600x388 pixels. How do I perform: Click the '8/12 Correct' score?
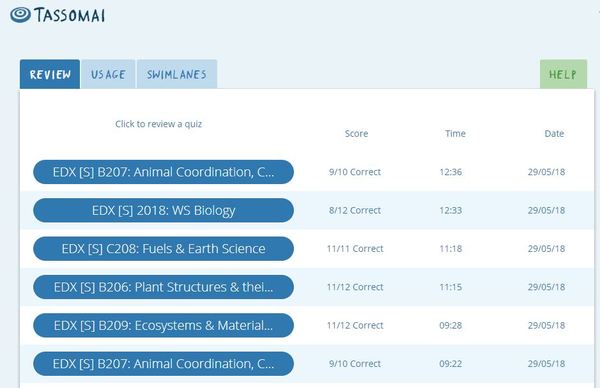coord(355,210)
